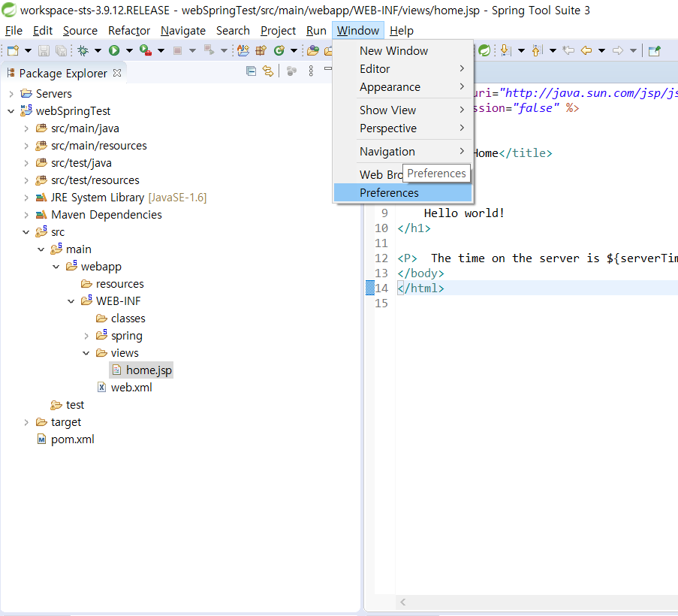Open the Next Annotation dropdown arrow
The height and width of the screenshot is (616, 678).
click(521, 50)
